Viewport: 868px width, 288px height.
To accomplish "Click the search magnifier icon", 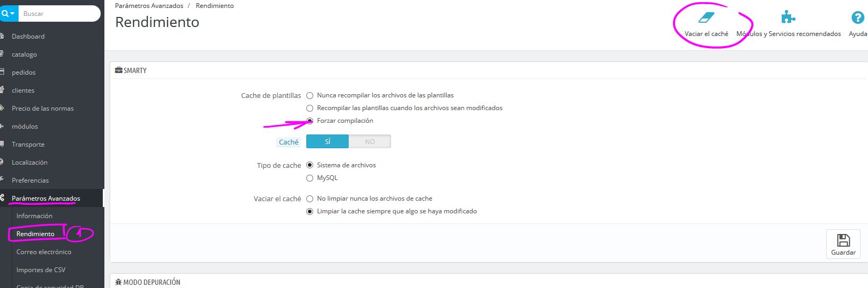I will click(5, 14).
